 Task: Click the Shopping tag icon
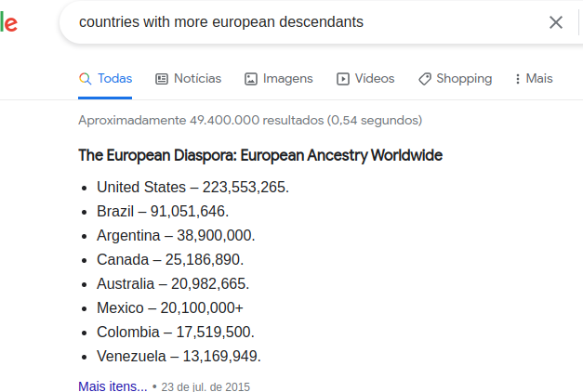pyautogui.click(x=425, y=79)
